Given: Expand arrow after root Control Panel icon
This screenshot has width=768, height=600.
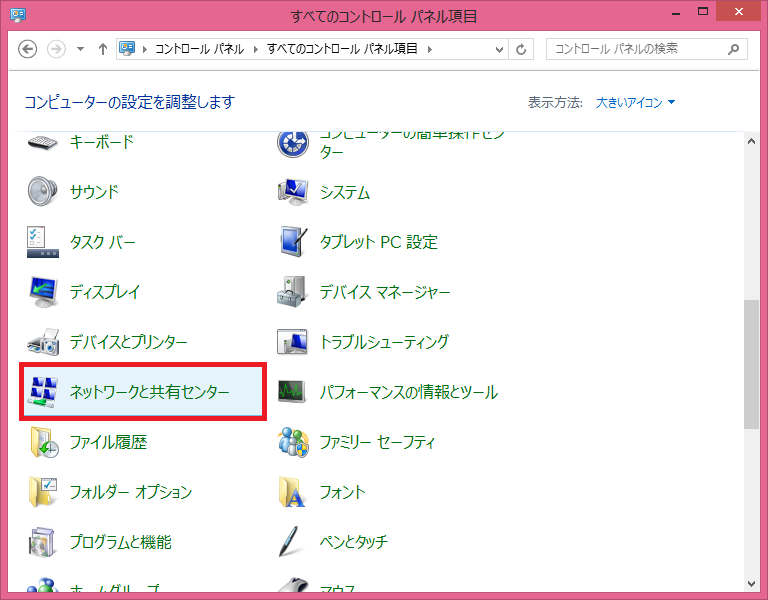Looking at the screenshot, I should [145, 49].
